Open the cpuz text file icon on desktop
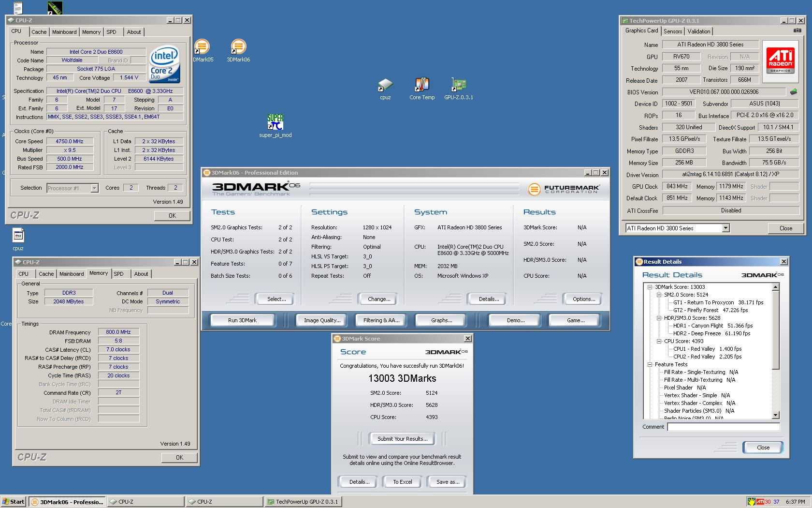Screen dimensions: 812x508 tap(18, 239)
